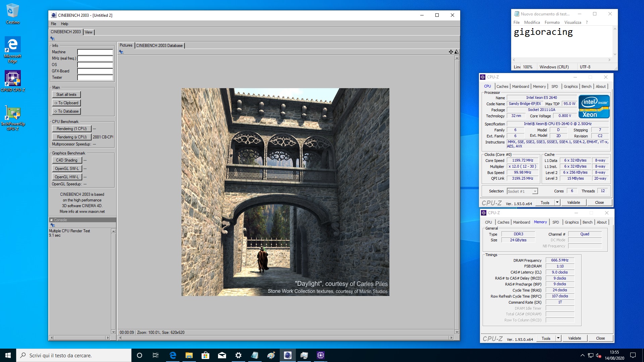Open the Caches tab in upper CPU-Z
This screenshot has height=362, width=644.
point(502,86)
